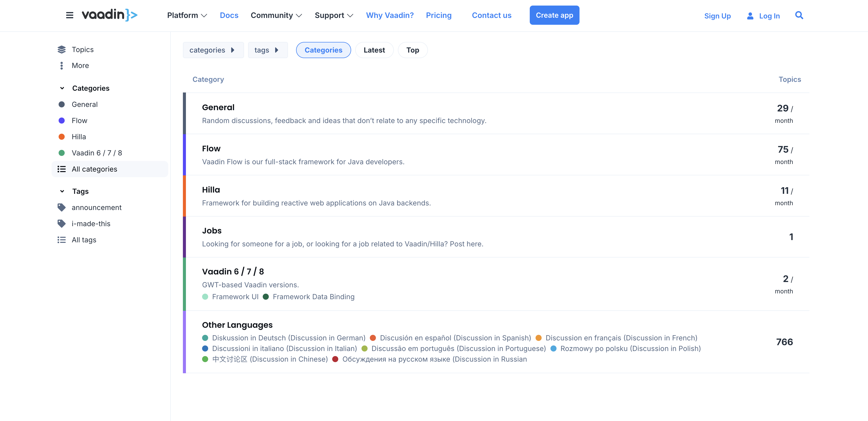Open Rozmowy po polsku subcategory
The image size is (868, 421).
click(x=631, y=348)
